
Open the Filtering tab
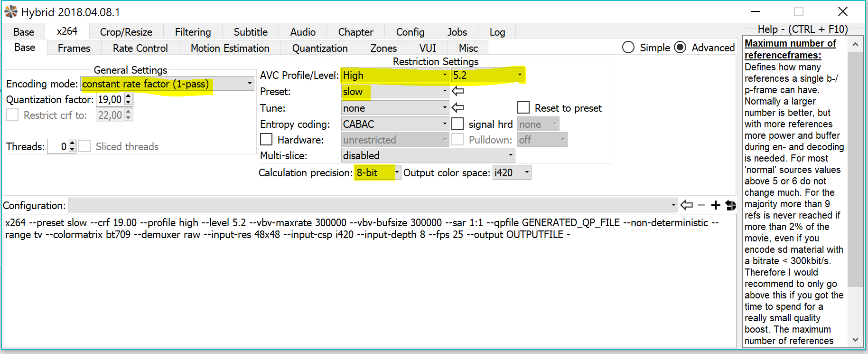coord(193,32)
